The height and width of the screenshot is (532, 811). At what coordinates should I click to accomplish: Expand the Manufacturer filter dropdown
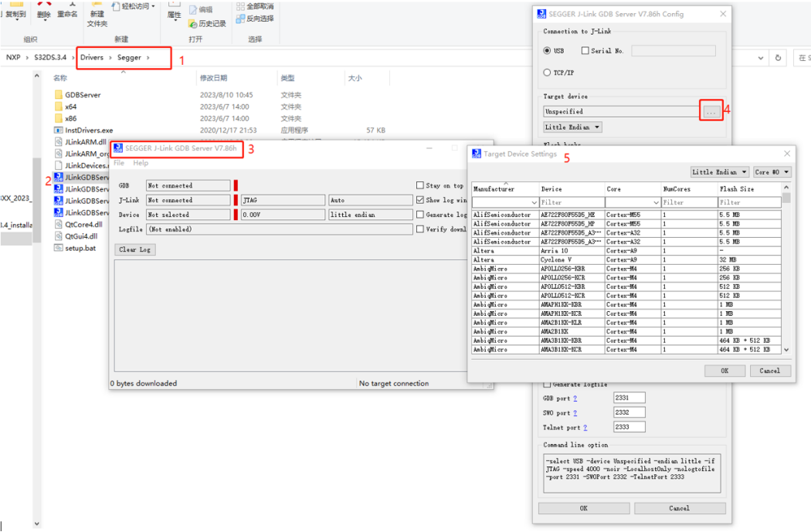tap(532, 202)
